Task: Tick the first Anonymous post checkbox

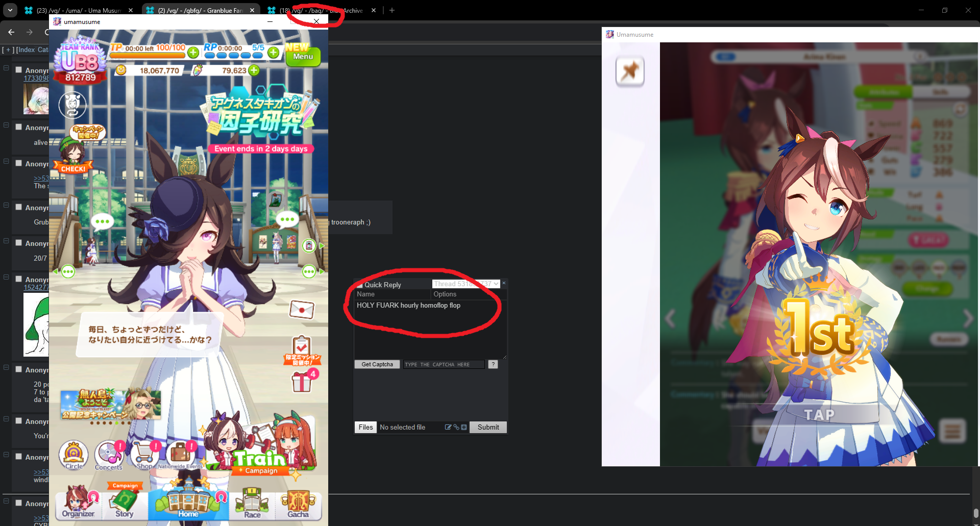Action: tap(18, 70)
